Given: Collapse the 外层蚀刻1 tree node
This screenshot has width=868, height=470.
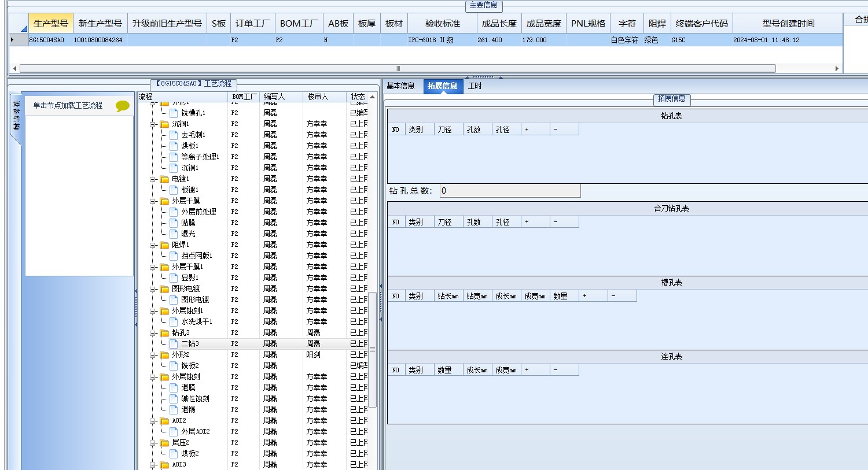Looking at the screenshot, I should (x=153, y=311).
